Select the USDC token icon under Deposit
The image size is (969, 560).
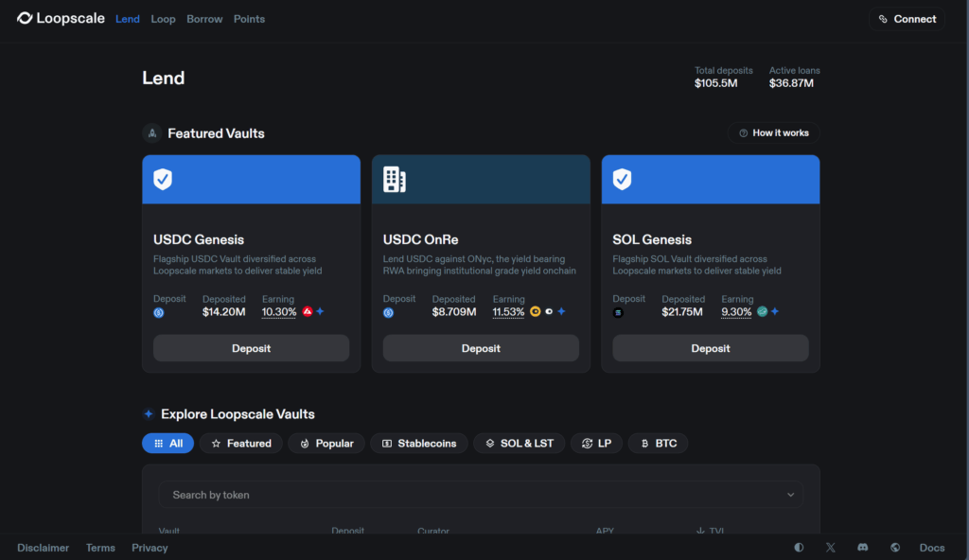coord(157,312)
